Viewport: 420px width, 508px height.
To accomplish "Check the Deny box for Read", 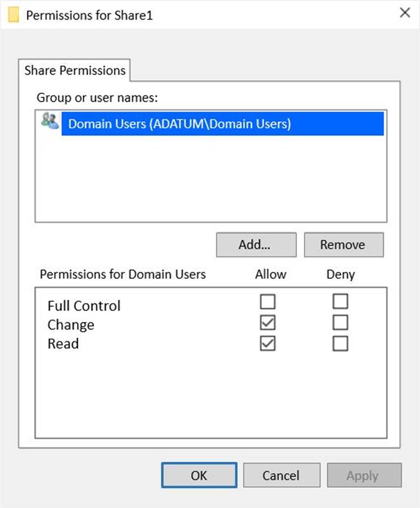I will pos(340,344).
